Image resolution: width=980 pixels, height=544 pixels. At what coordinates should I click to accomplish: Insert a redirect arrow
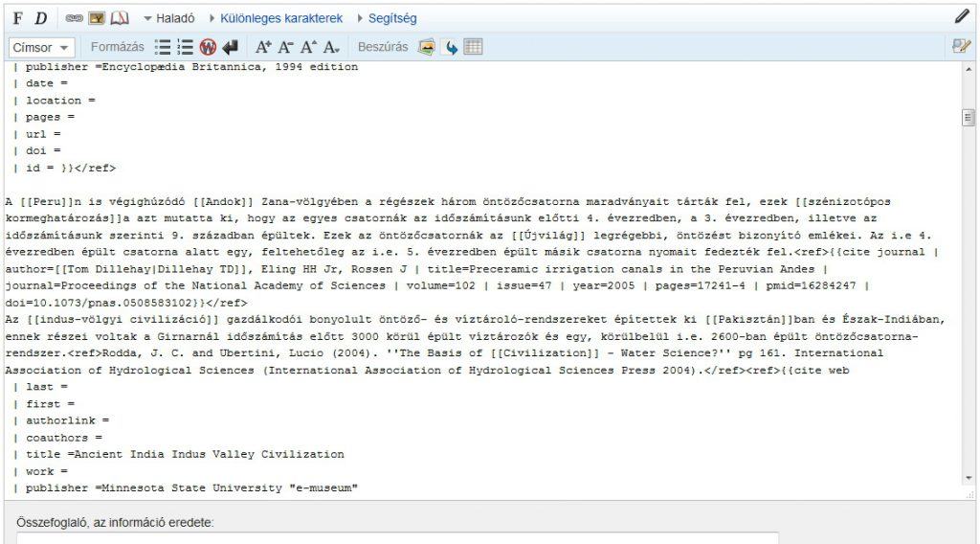[x=450, y=47]
